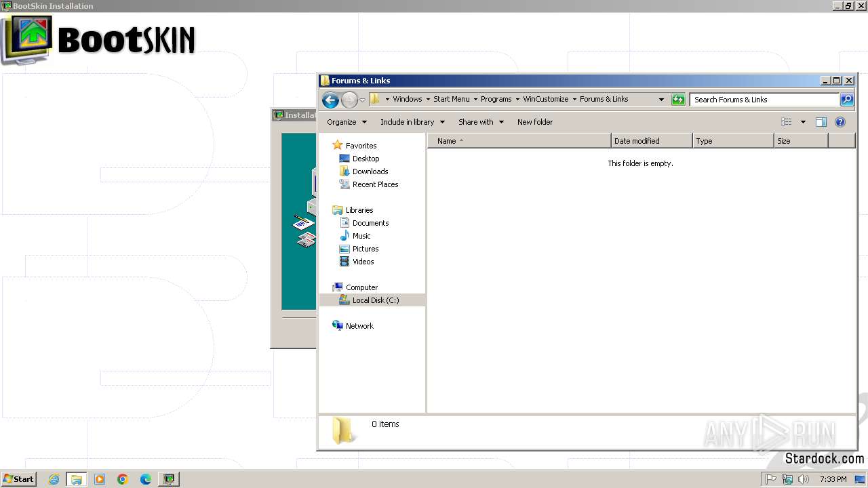The width and height of the screenshot is (868, 488).
Task: Click the folder icon in address bar
Action: [374, 99]
